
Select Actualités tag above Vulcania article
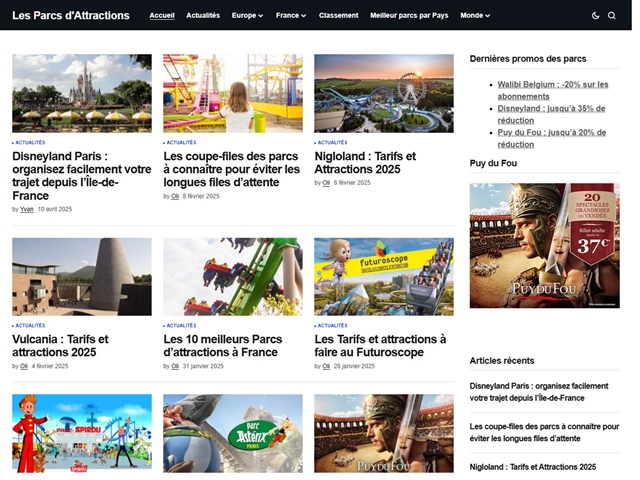[x=29, y=325]
